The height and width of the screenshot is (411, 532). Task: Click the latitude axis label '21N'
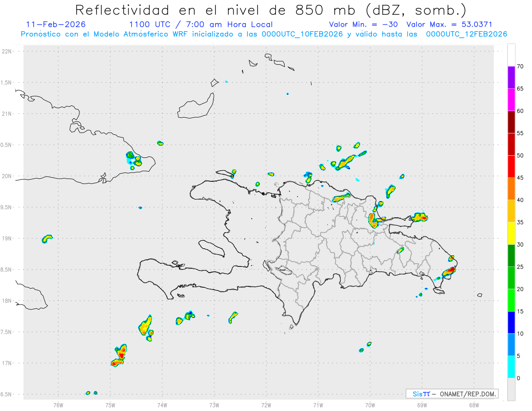[7, 114]
